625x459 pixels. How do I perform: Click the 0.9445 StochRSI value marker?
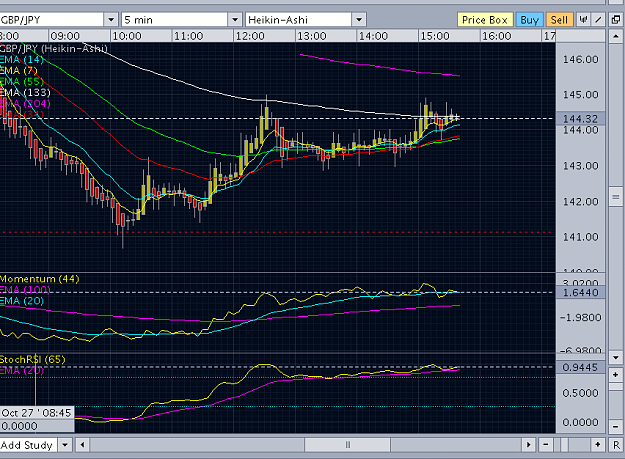[580, 367]
